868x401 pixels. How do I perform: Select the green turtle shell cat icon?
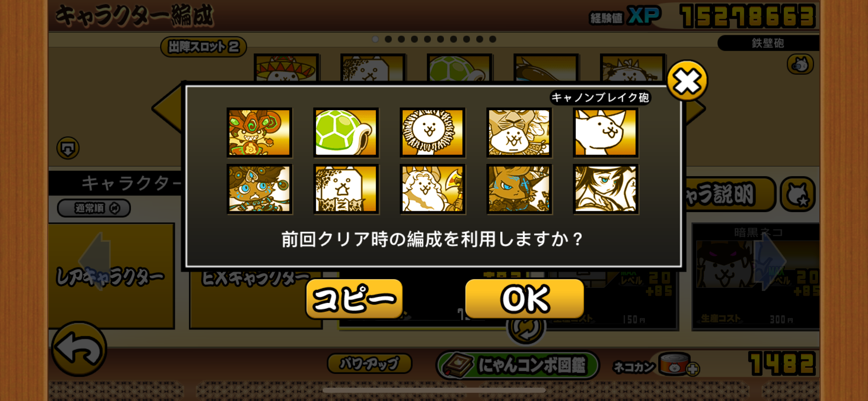pyautogui.click(x=346, y=133)
